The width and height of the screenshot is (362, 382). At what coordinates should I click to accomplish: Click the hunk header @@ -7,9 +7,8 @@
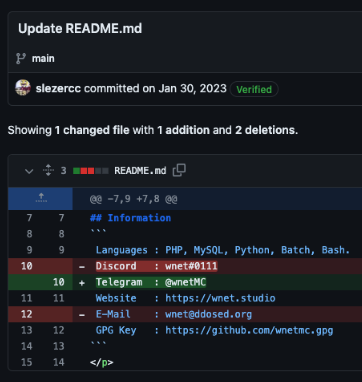click(x=133, y=199)
